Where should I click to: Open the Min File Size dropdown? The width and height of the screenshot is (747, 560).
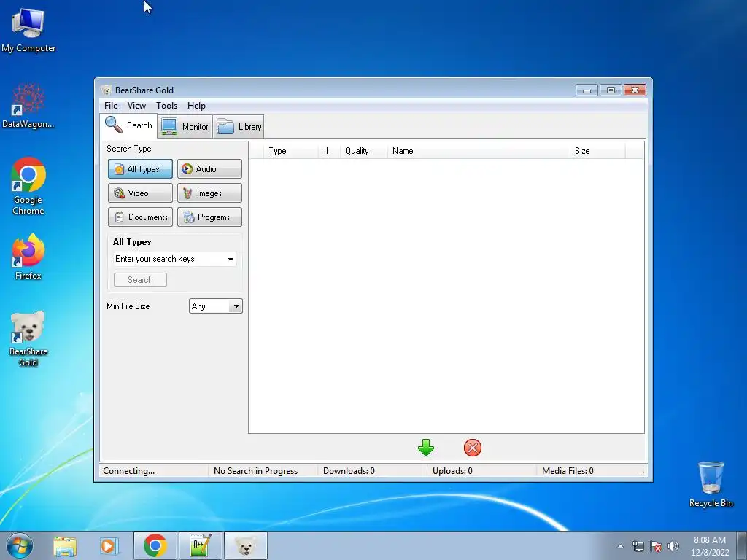[x=215, y=306]
